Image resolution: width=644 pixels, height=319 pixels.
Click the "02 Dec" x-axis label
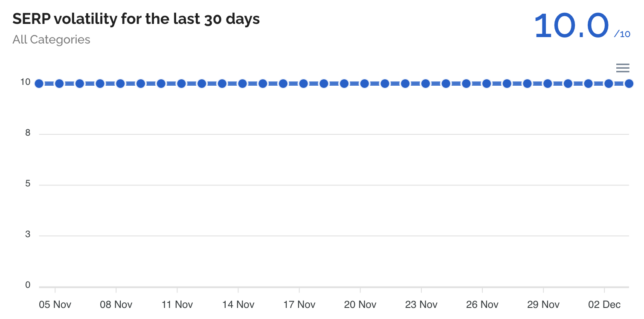point(604,304)
